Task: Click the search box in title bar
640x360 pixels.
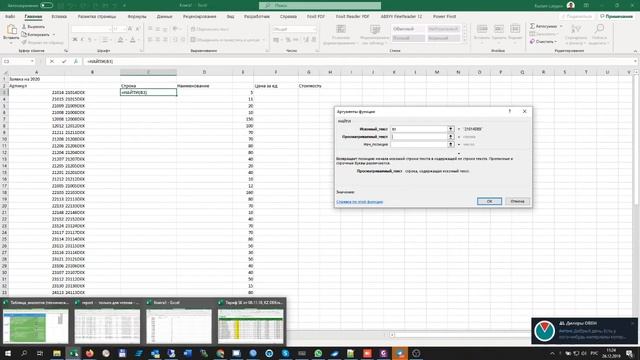Action: (320, 5)
